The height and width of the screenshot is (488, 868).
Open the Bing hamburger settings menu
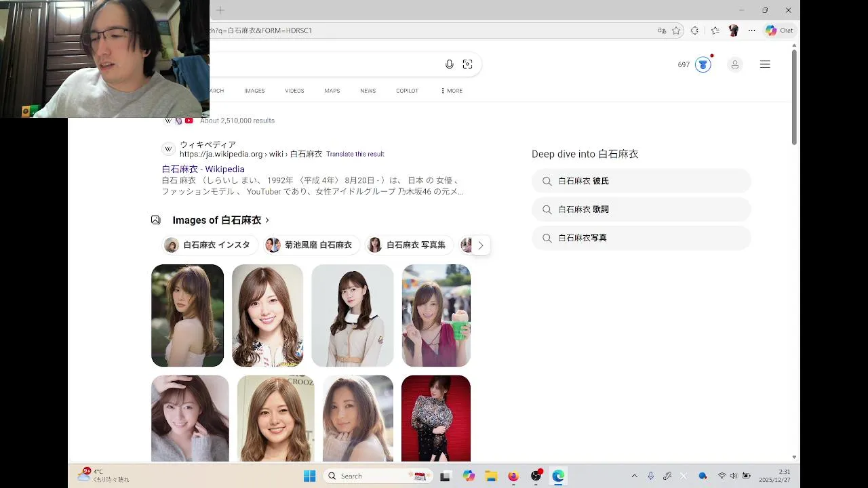pos(765,64)
